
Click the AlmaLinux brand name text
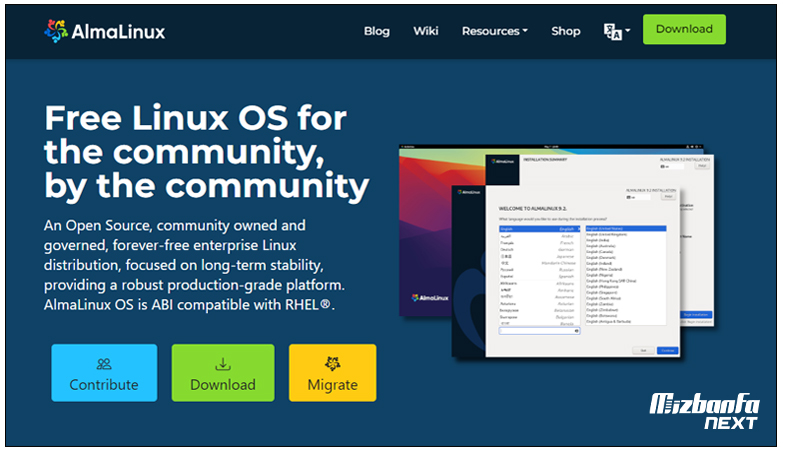coord(118,32)
